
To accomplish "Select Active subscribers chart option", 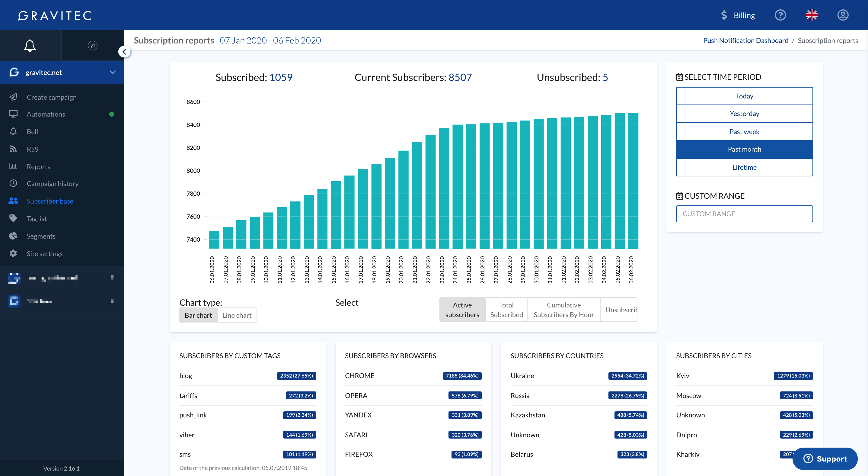I will [462, 310].
